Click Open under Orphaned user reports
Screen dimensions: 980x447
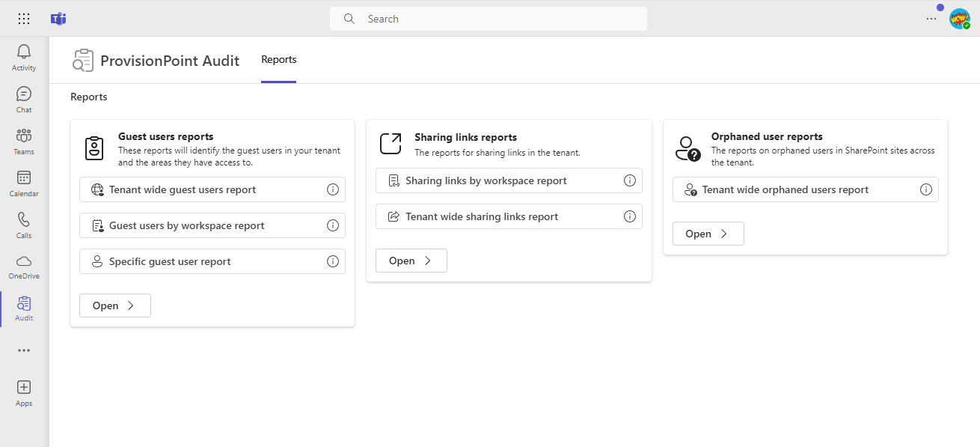(x=708, y=234)
